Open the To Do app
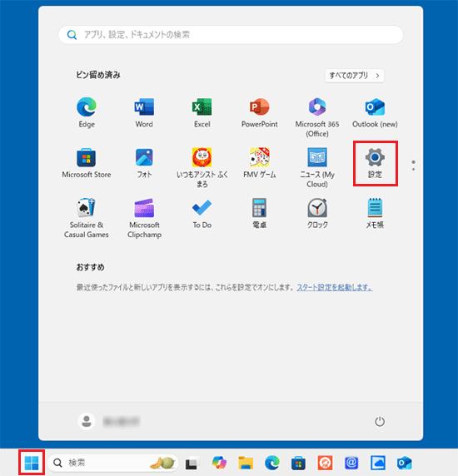This screenshot has height=476, width=458. [x=202, y=214]
